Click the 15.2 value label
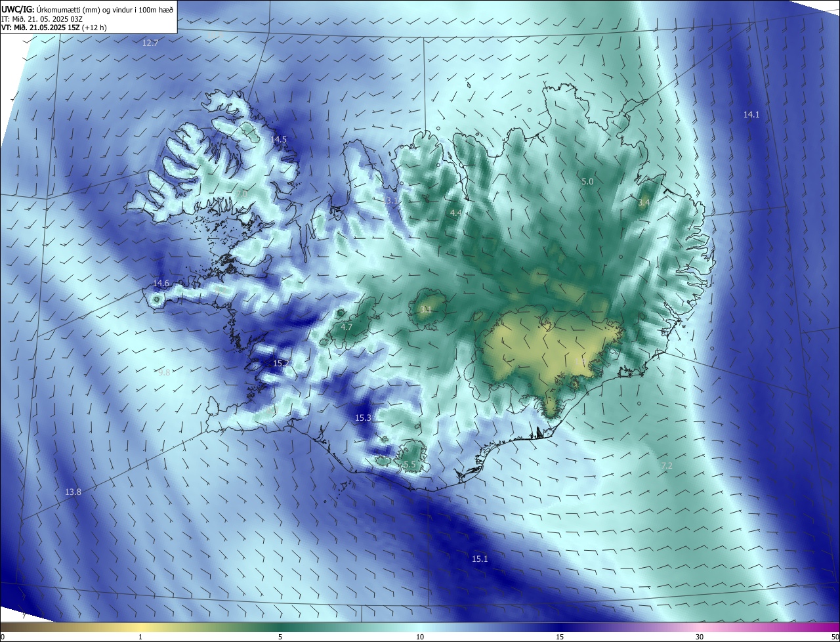840x642 pixels. (x=281, y=363)
